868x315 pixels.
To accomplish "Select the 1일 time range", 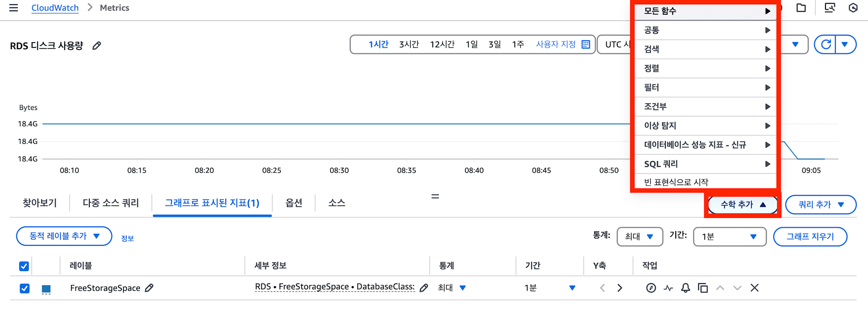I will (472, 44).
